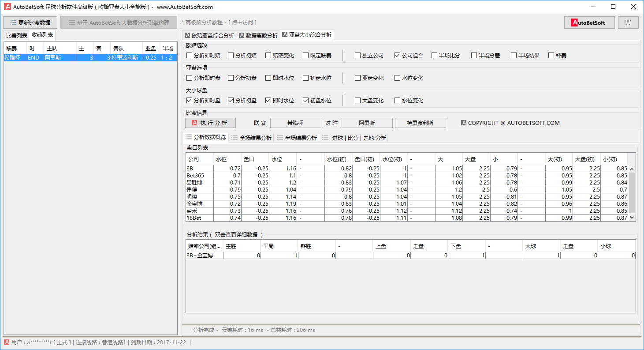Click the 阿里斯 team button
Viewport: 644px width, 350px height.
(367, 123)
